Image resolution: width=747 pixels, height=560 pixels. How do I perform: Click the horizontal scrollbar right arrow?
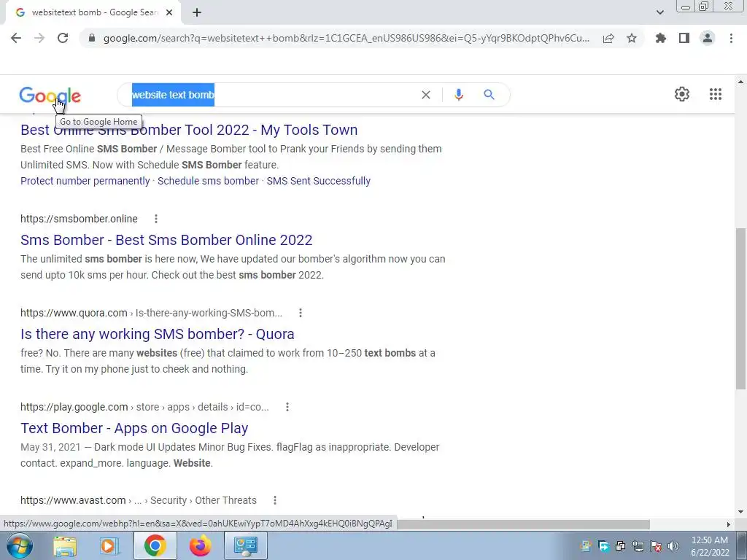pyautogui.click(x=729, y=524)
